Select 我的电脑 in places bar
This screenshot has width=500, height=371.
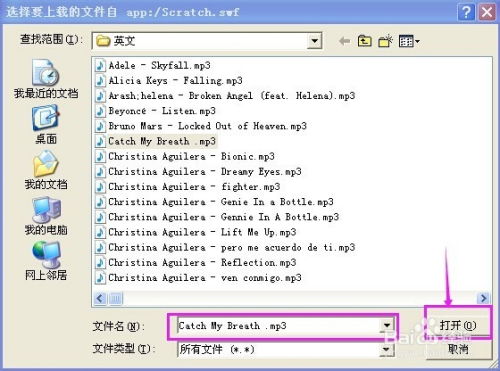coord(46,215)
